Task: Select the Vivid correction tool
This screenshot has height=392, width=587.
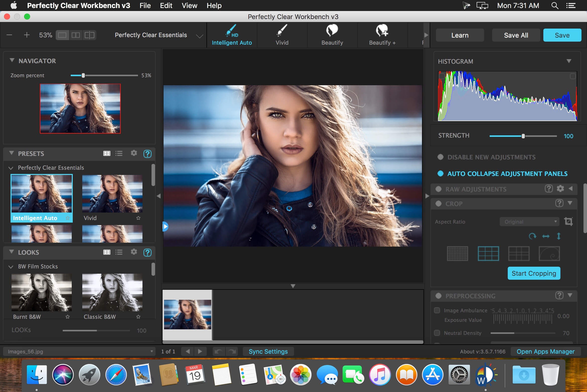Action: click(x=282, y=35)
